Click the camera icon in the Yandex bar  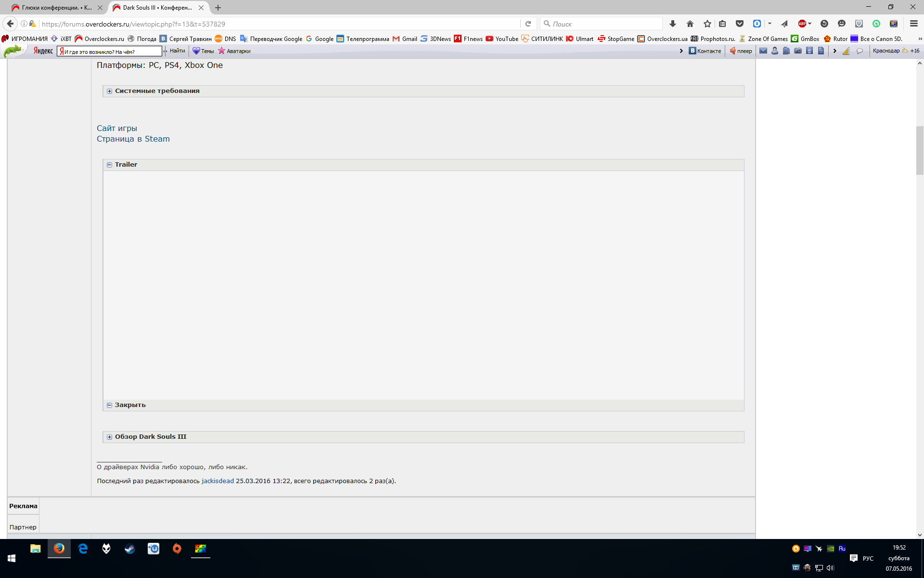[798, 51]
